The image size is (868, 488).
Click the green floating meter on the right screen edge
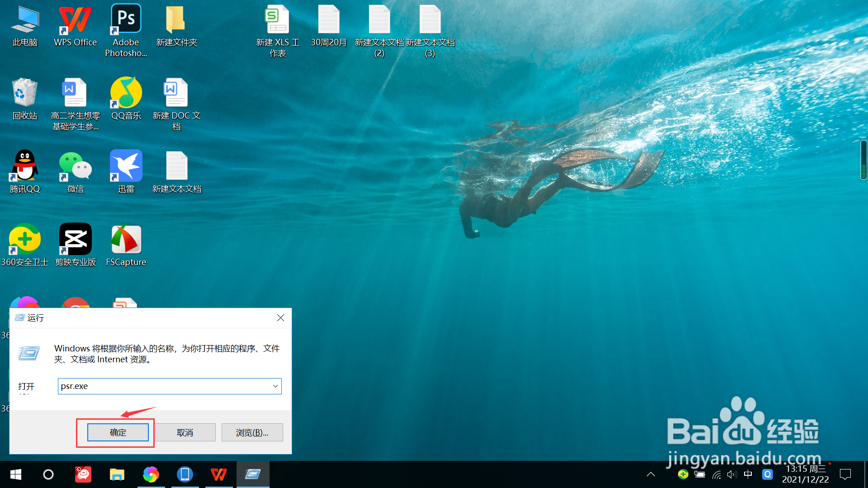coord(864,160)
